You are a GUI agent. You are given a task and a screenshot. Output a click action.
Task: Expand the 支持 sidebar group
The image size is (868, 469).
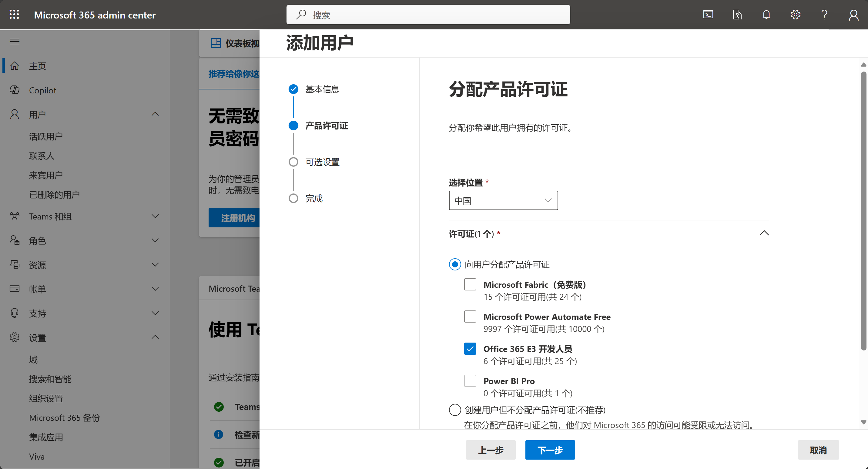pos(155,313)
